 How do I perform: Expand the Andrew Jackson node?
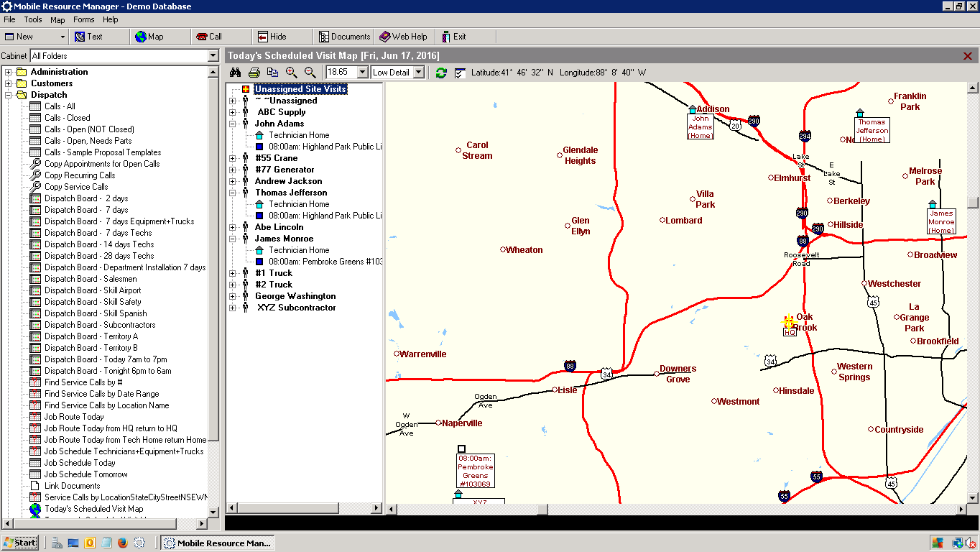233,181
